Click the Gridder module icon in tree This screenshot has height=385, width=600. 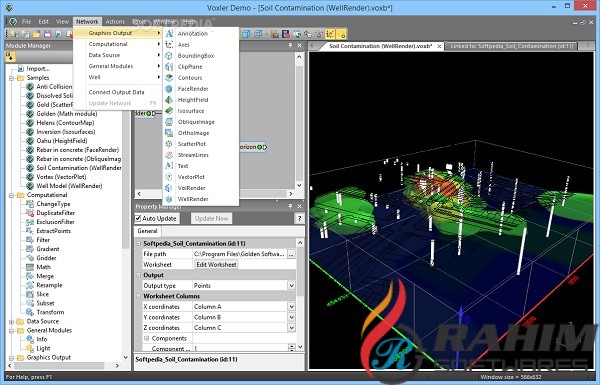(x=30, y=258)
